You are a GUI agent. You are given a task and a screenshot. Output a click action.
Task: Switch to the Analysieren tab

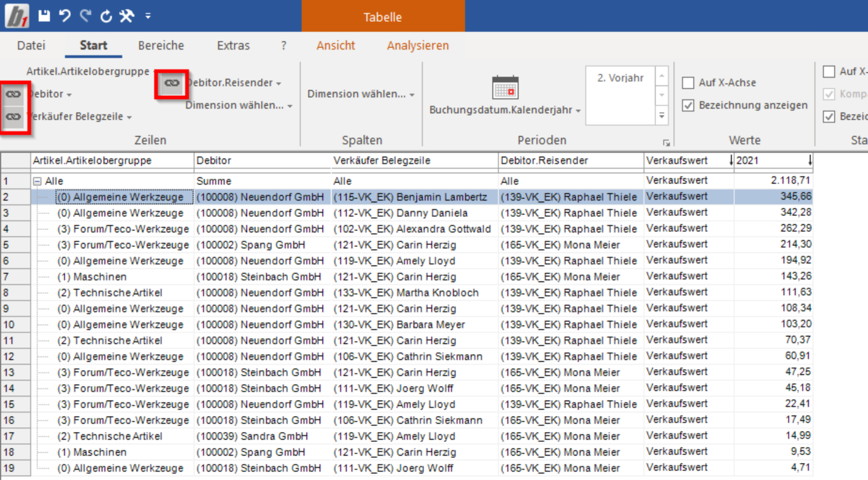418,45
